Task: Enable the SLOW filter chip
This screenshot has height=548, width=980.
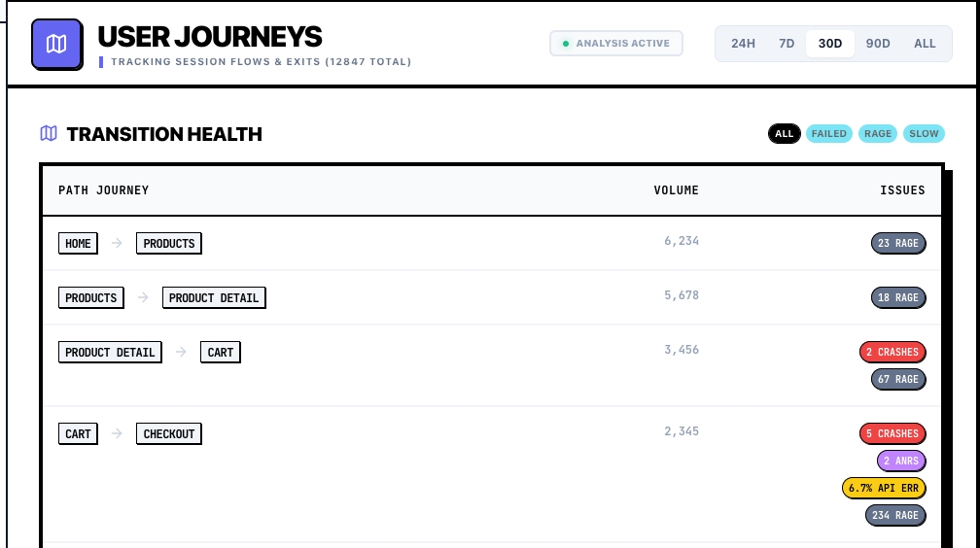Action: pyautogui.click(x=924, y=134)
